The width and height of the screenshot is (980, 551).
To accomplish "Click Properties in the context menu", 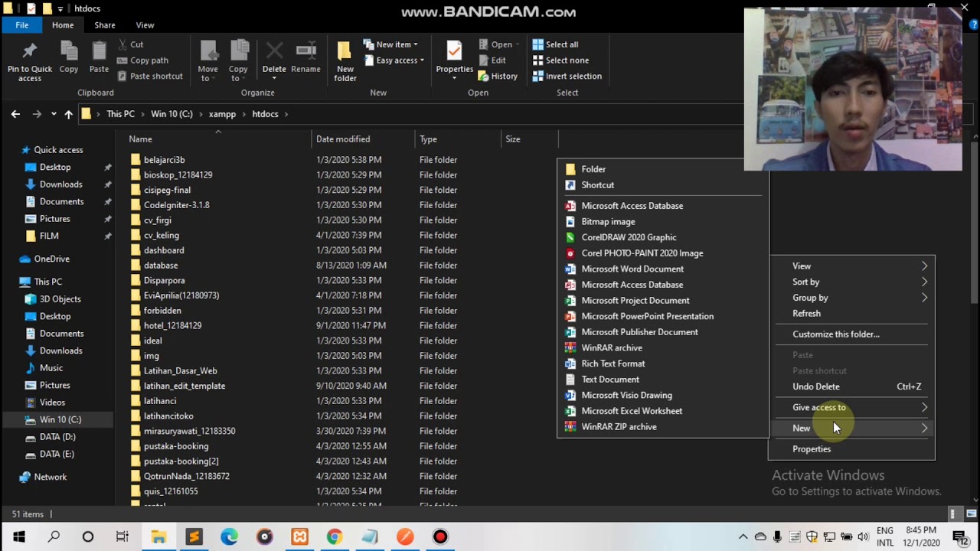I will click(812, 449).
